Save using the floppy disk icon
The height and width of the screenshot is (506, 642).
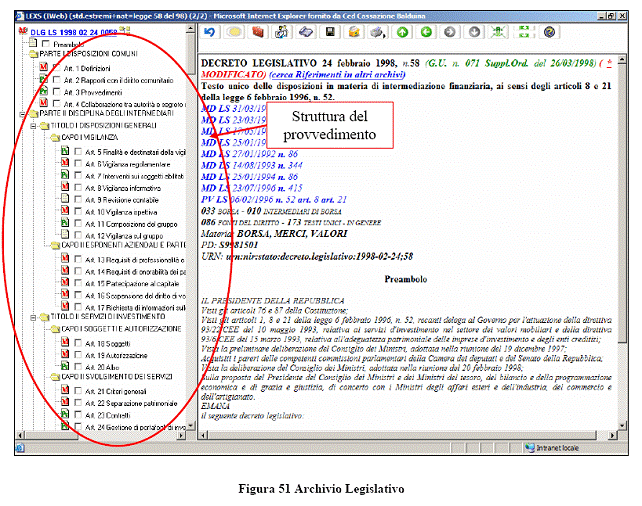pos(330,32)
